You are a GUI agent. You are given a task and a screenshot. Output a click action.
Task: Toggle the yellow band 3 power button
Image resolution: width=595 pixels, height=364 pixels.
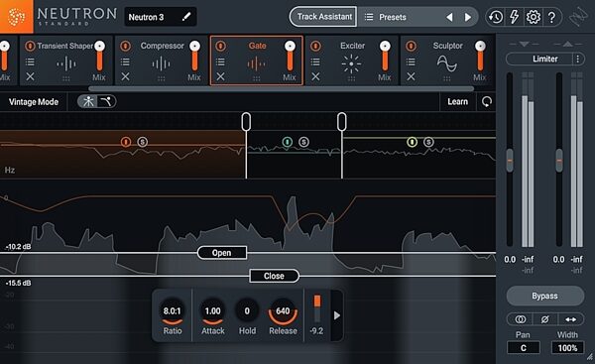(413, 142)
